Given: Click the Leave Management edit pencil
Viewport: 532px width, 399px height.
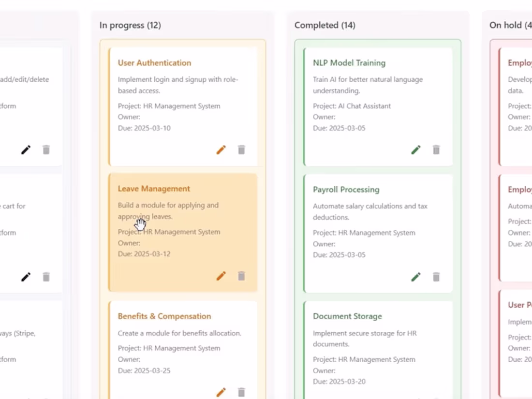Looking at the screenshot, I should coord(221,276).
